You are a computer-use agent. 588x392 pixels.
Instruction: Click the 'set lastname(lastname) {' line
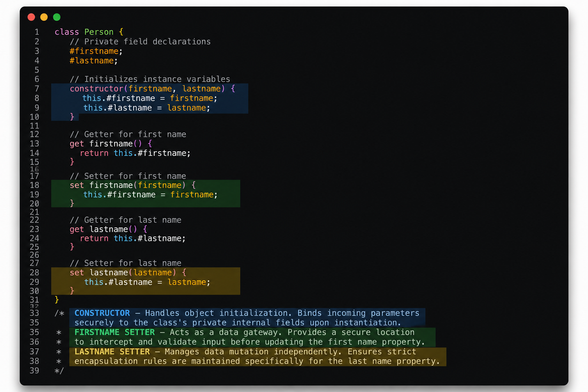[128, 273]
